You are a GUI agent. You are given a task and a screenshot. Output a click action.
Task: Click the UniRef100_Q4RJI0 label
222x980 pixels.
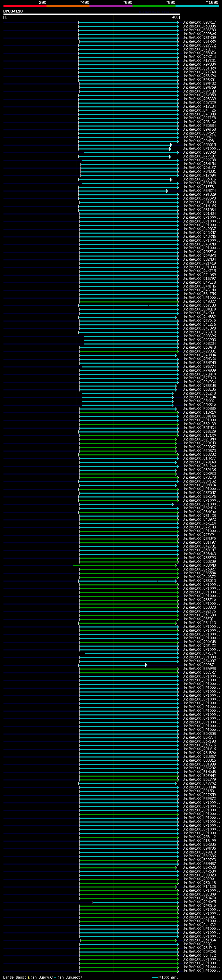coord(199,654)
